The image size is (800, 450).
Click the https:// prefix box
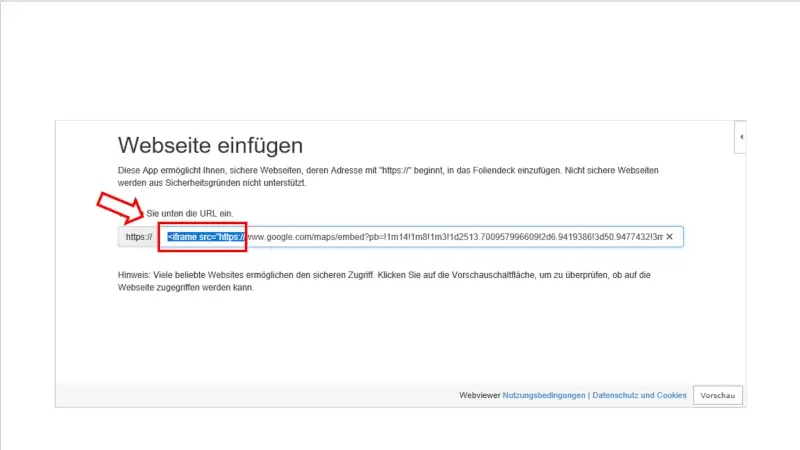[x=136, y=237]
